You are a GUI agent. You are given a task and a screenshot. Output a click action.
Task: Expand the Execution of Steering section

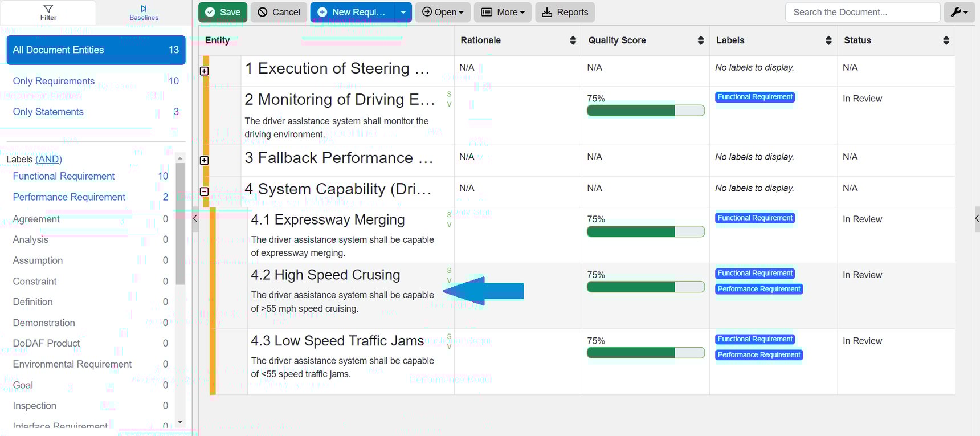pyautogui.click(x=204, y=71)
